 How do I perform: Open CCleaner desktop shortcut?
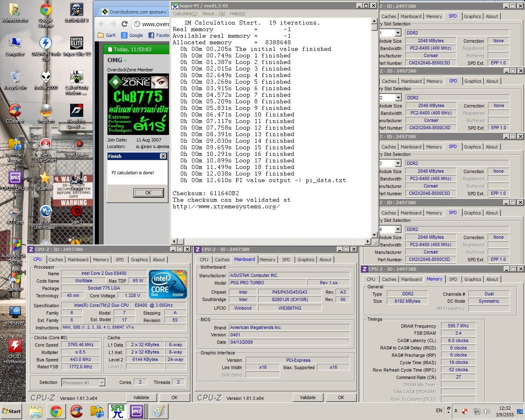coord(15,113)
